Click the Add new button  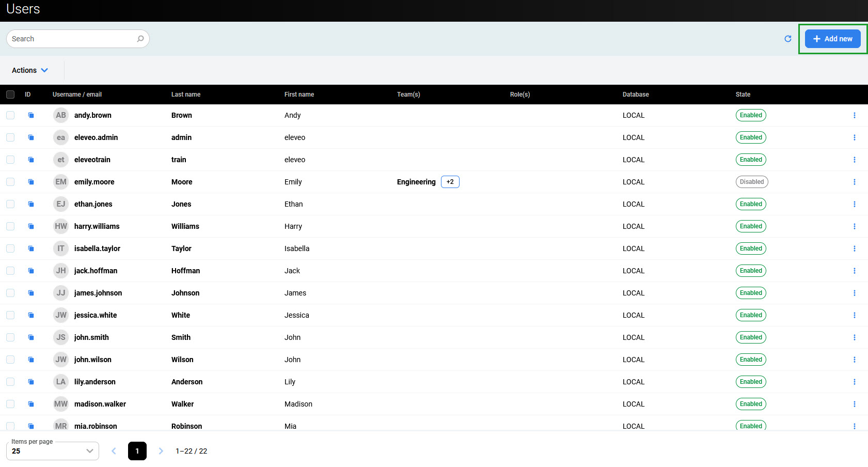pos(832,39)
